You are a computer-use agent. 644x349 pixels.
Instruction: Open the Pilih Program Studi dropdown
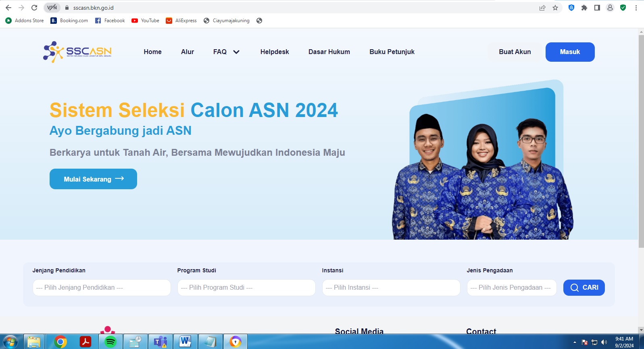click(x=246, y=288)
